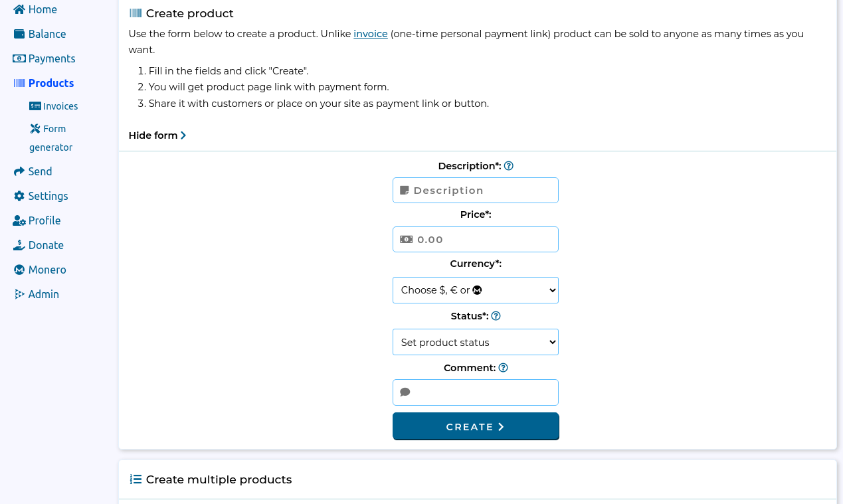Open the Admin menu item
The height and width of the screenshot is (504, 843).
coord(43,294)
